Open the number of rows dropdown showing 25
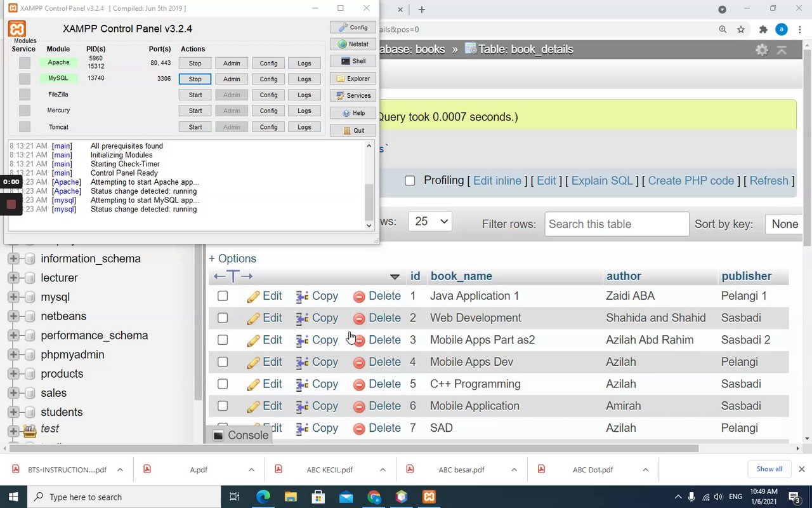The height and width of the screenshot is (508, 812). [430, 222]
